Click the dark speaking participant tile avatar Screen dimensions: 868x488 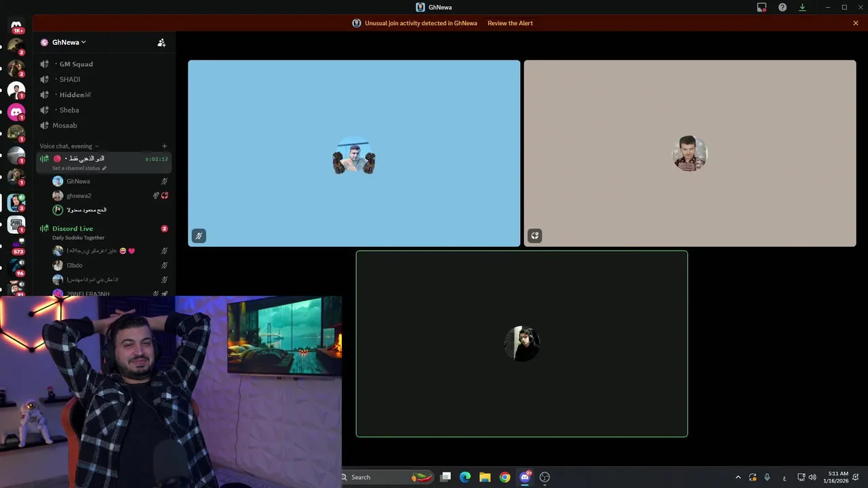point(522,344)
